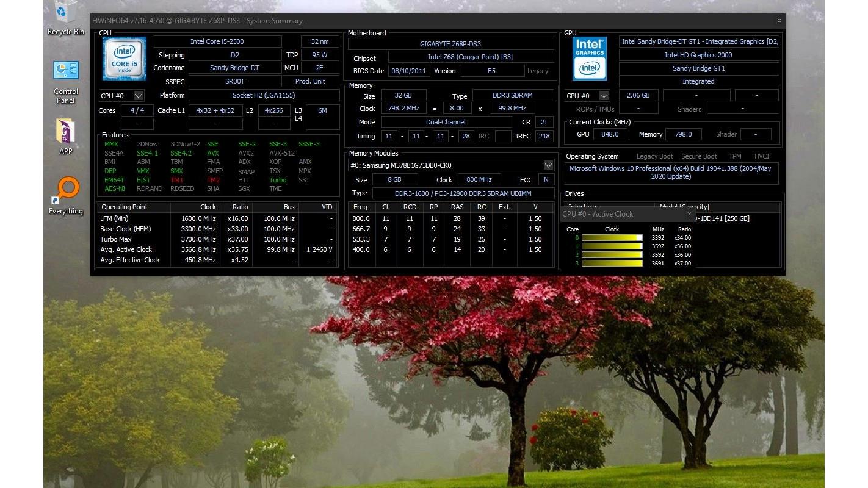Click the Freq column header in memory table
The width and height of the screenshot is (868, 488).
pos(360,207)
